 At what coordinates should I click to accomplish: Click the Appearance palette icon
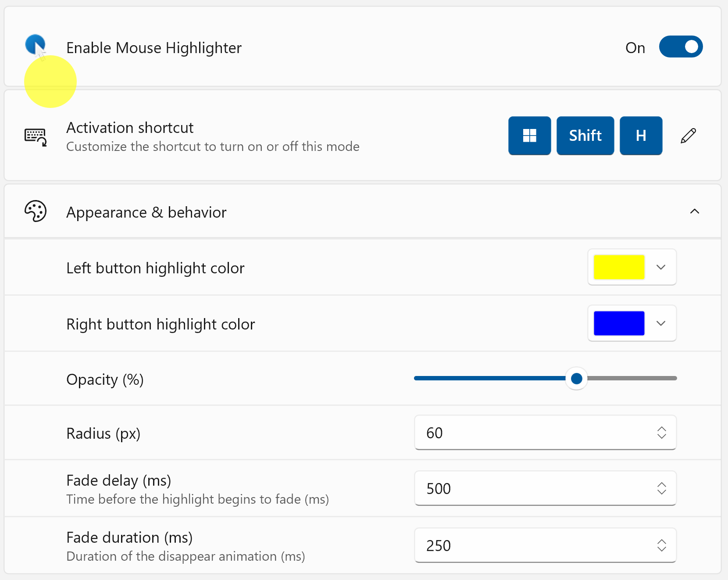click(36, 211)
